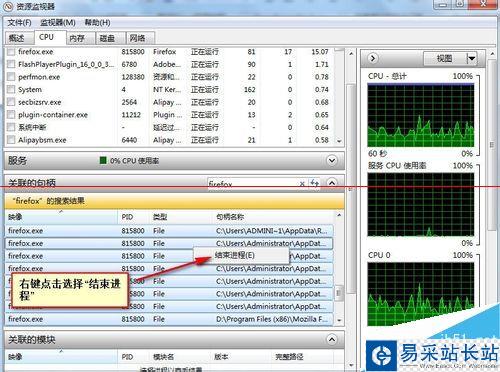Select the CPU tab
This screenshot has height=372, width=500.
click(50, 37)
